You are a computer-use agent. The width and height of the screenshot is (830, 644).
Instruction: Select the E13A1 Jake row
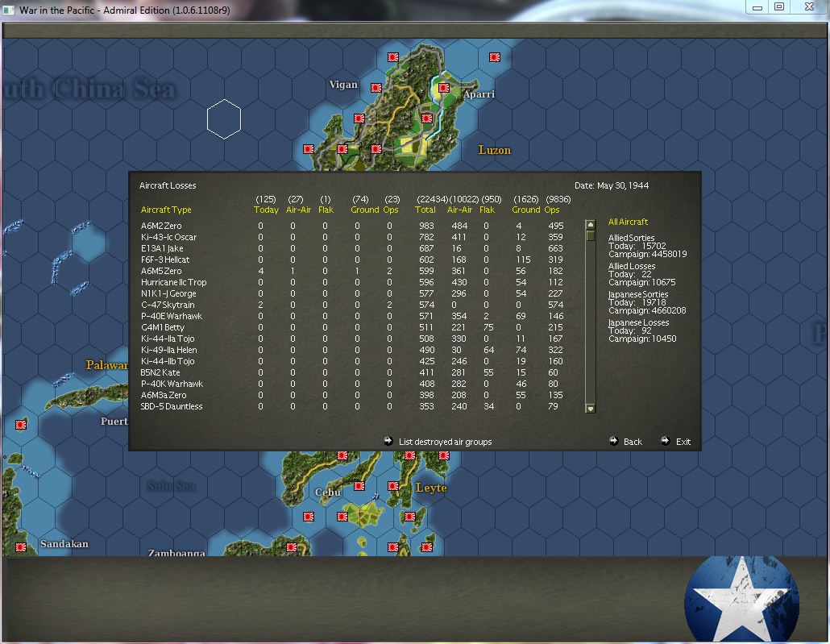(x=352, y=248)
